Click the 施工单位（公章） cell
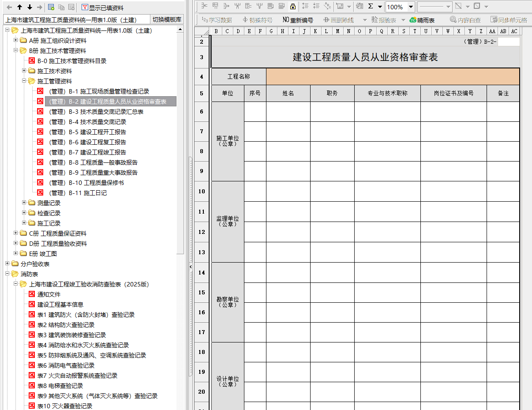 228,141
